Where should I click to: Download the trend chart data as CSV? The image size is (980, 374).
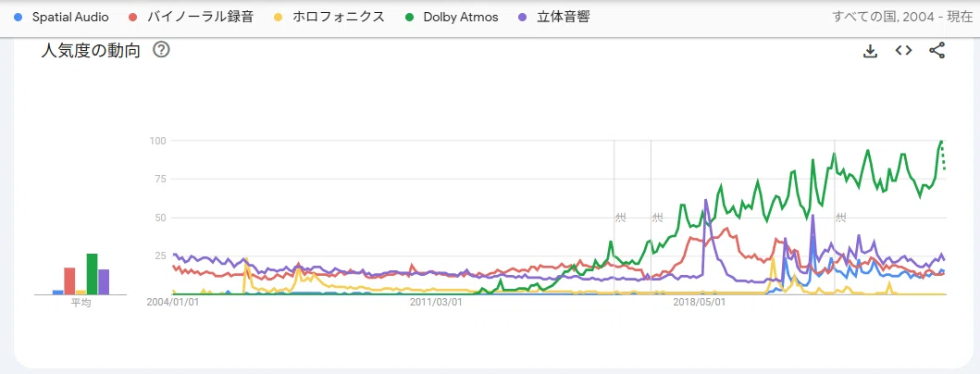870,51
